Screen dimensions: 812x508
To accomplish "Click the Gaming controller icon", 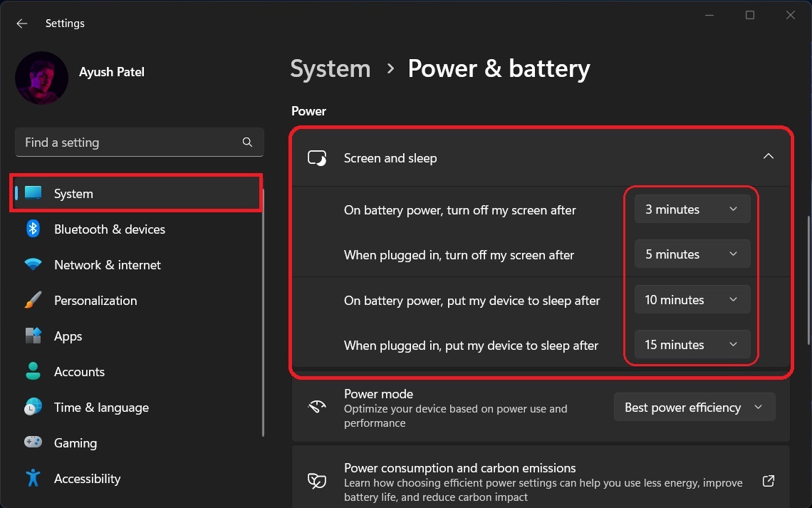I will click(x=33, y=443).
